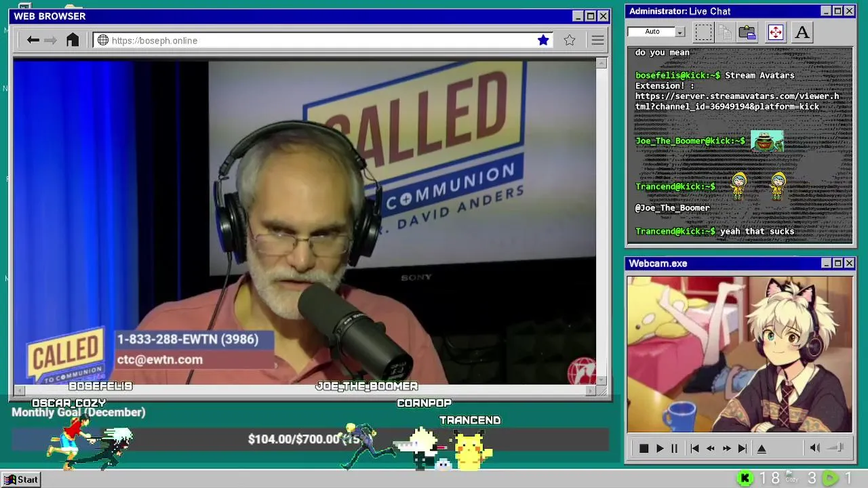Skip to previous track in Webcam.exe

click(694, 448)
